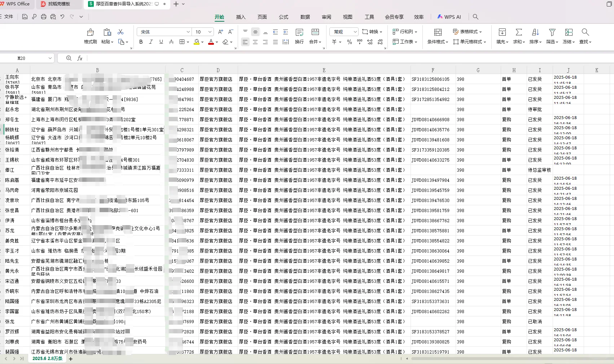Toggle top vertical alignment
This screenshot has width=614, height=364.
click(x=245, y=32)
